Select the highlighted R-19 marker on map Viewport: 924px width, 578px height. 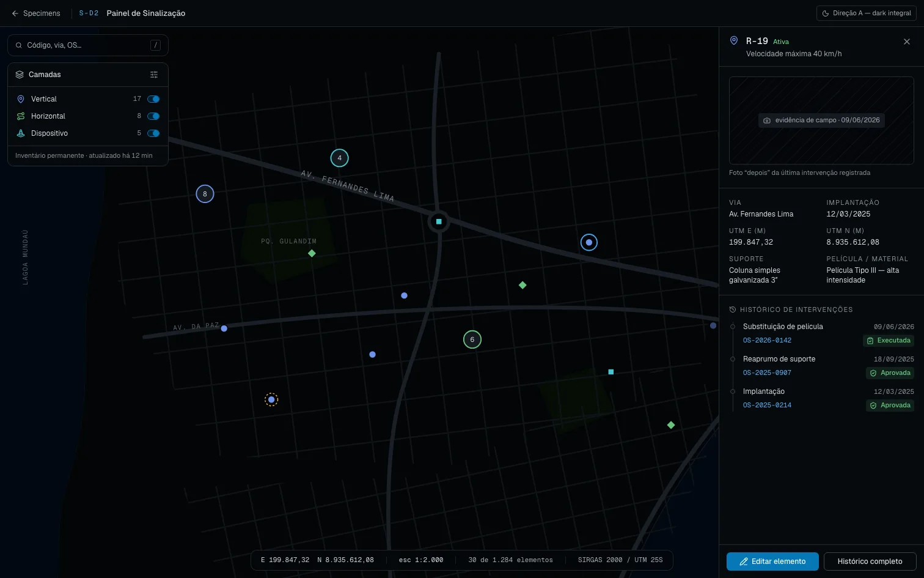(589, 242)
